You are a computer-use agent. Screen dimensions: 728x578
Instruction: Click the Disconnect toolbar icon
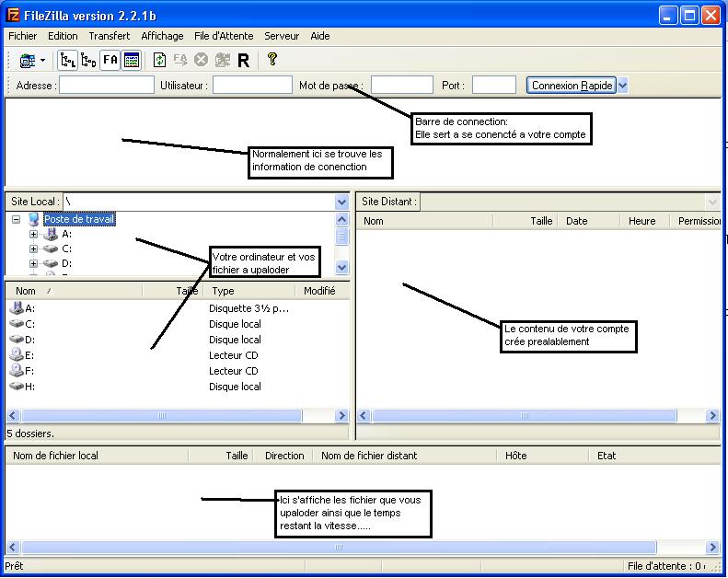tap(223, 61)
